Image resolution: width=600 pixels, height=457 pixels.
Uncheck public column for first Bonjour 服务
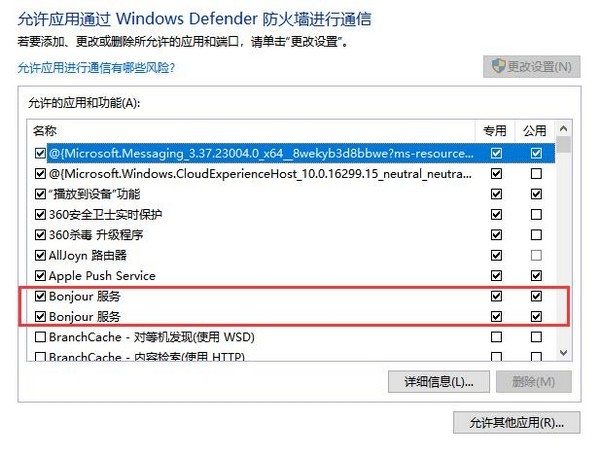537,297
